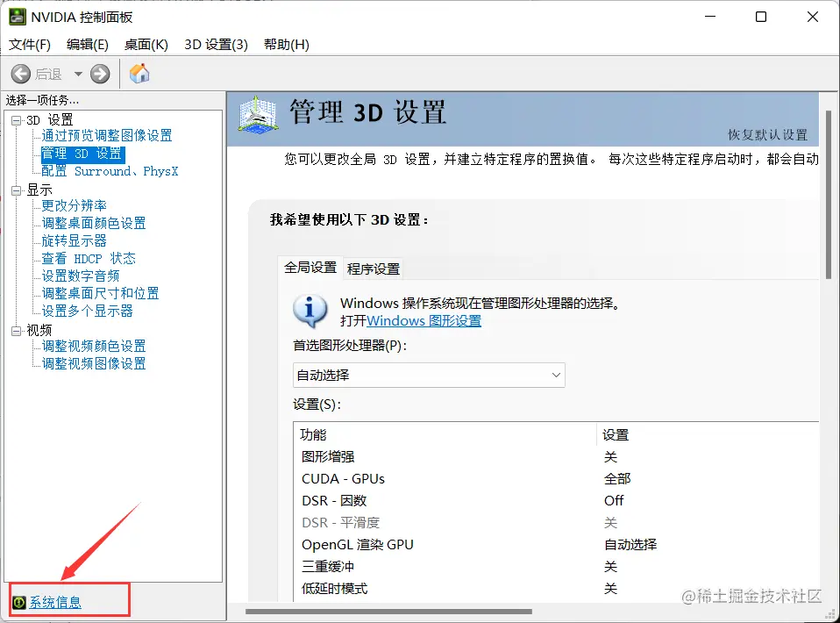Maximize the NVIDIA 控制面板 window

[761, 18]
